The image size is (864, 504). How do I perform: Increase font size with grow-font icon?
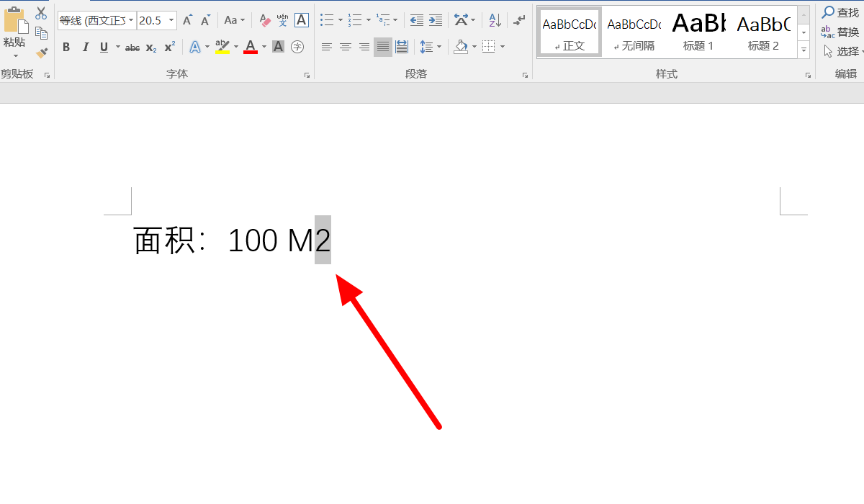[187, 20]
